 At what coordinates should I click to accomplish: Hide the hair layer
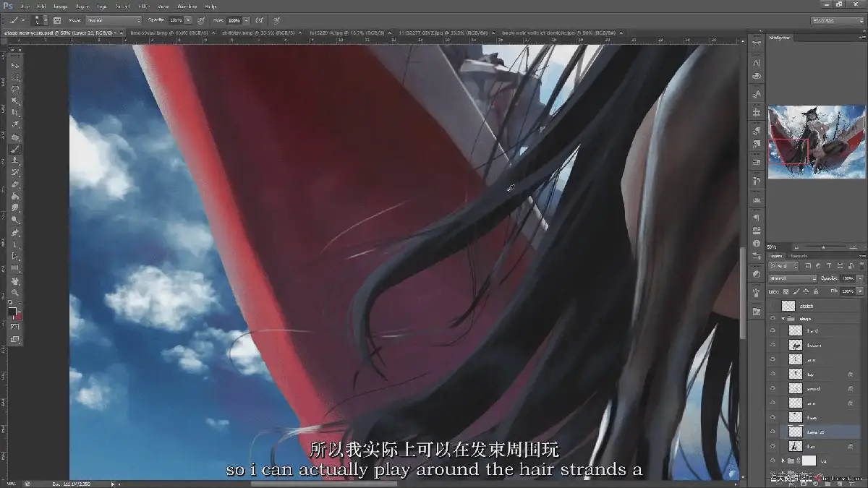click(773, 446)
